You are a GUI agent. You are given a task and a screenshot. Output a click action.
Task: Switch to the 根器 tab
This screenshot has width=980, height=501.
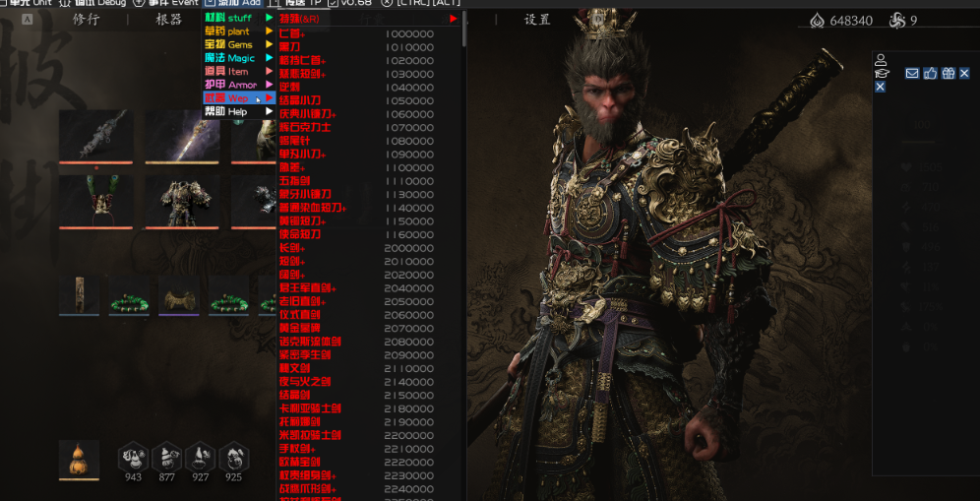[x=169, y=20]
